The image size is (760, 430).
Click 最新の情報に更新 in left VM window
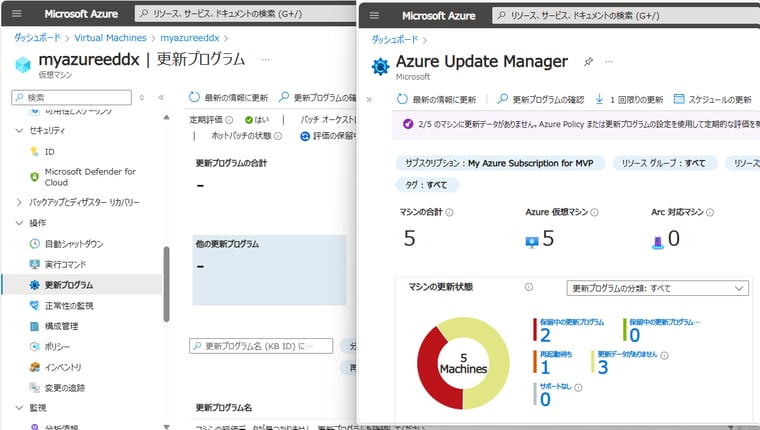click(x=229, y=97)
